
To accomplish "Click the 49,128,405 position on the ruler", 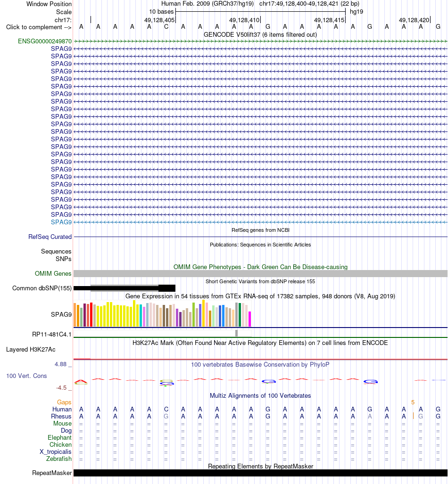I will pyautogui.click(x=160, y=20).
